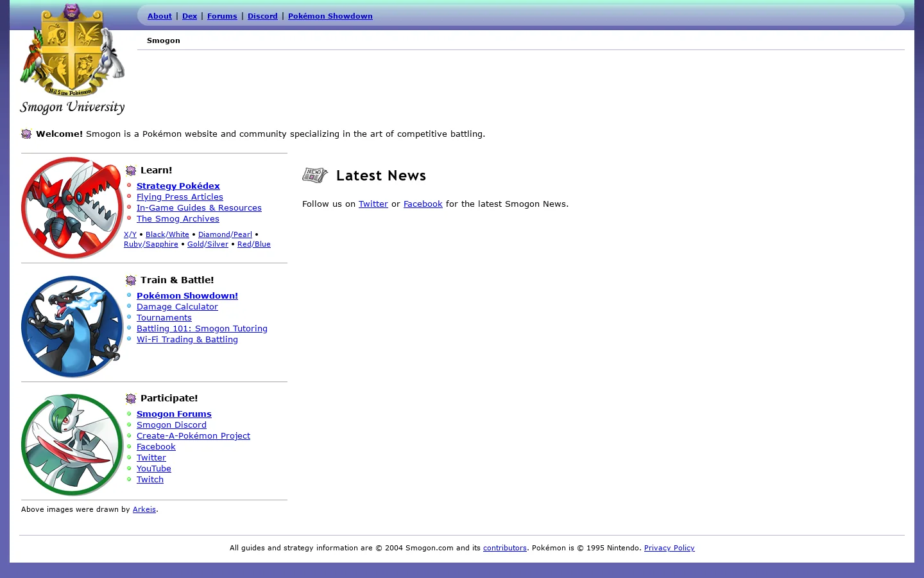The height and width of the screenshot is (578, 924).
Task: Open the Dex link in top navigation
Action: tap(189, 16)
